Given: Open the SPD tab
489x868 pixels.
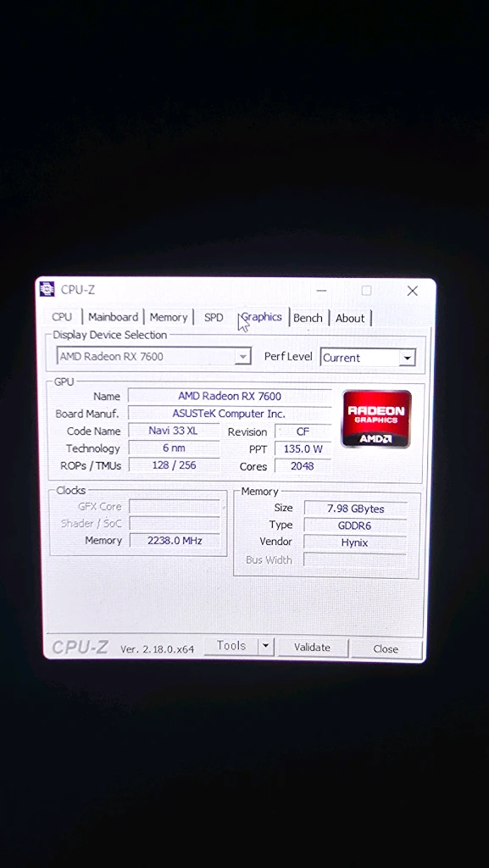Looking at the screenshot, I should pyautogui.click(x=214, y=318).
